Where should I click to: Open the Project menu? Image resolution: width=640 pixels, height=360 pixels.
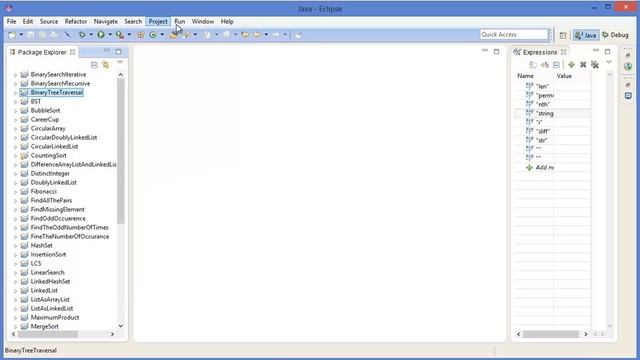[158, 22]
